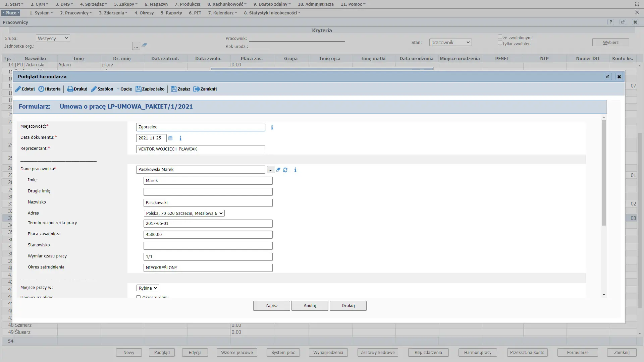Open the Stan dropdown showing pracownik
This screenshot has width=644, height=362.
point(450,43)
